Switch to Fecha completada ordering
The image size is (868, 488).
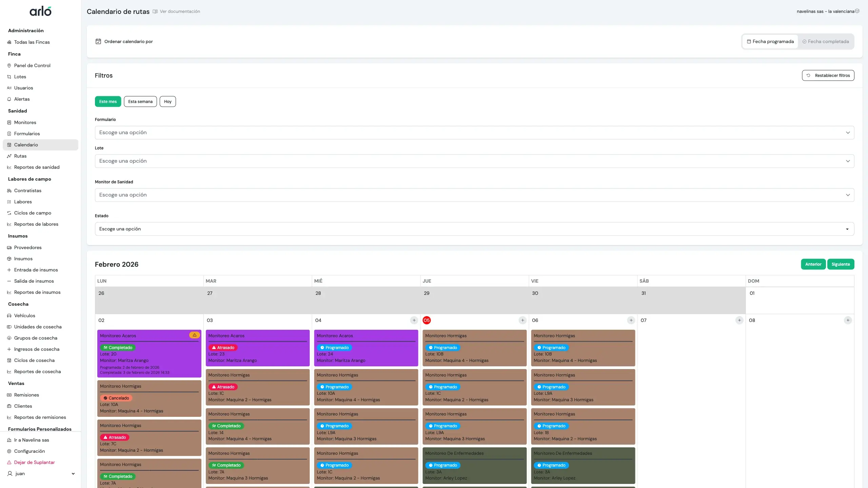pos(826,41)
